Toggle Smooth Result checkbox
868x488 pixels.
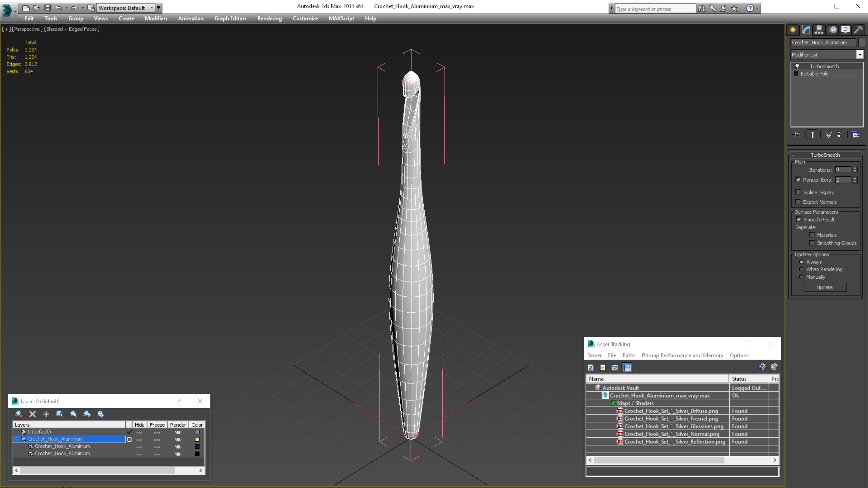tap(799, 220)
